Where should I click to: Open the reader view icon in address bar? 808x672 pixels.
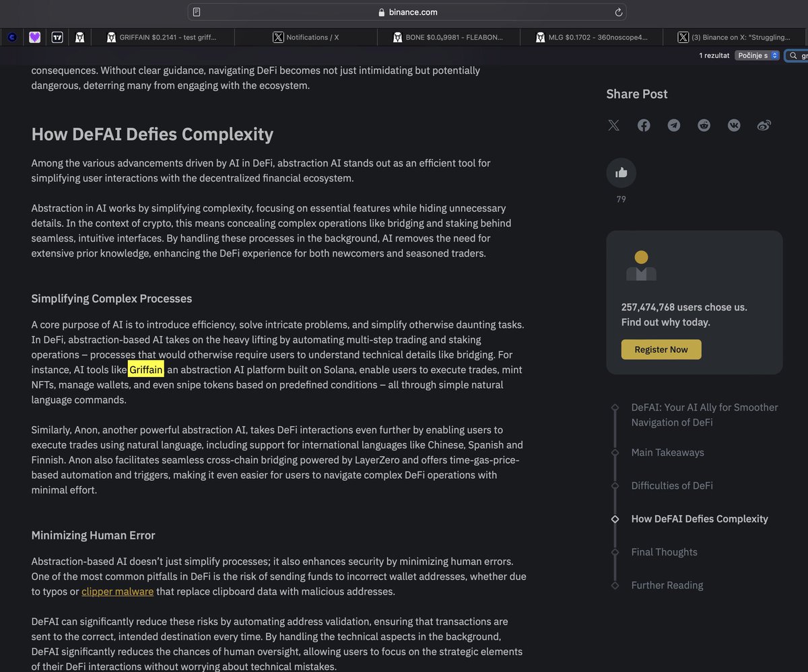(x=197, y=12)
